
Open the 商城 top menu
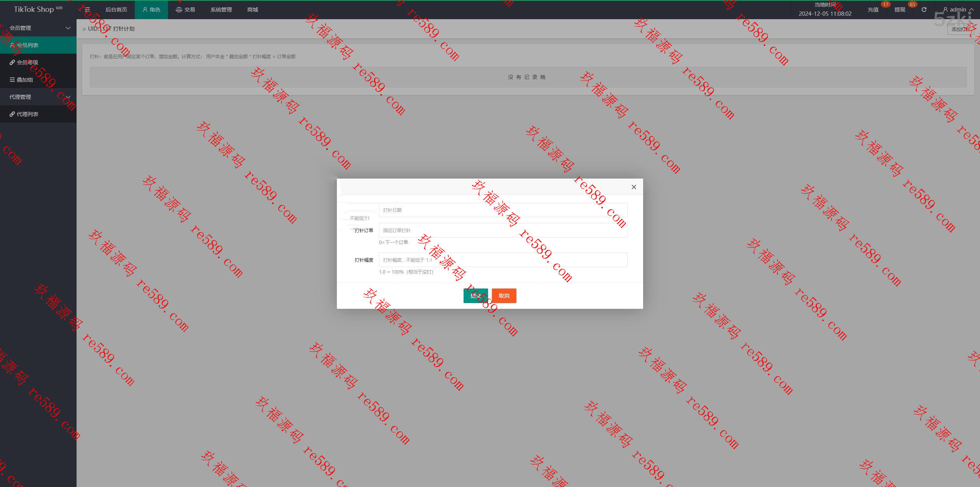(253, 10)
